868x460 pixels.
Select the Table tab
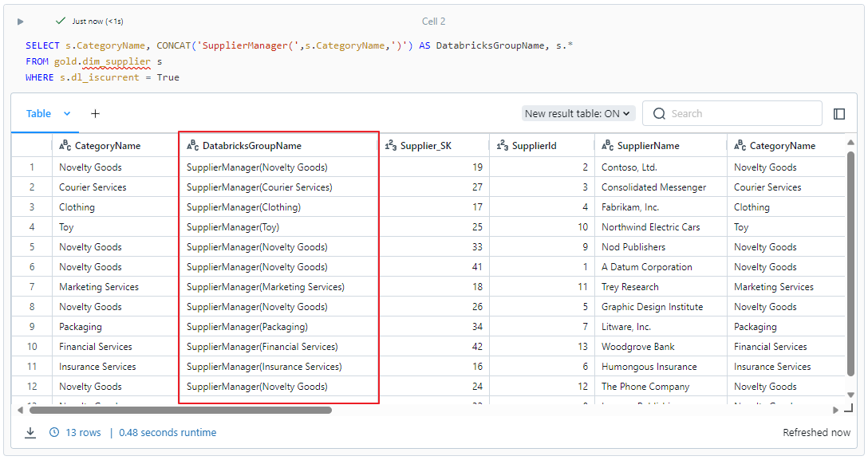39,114
